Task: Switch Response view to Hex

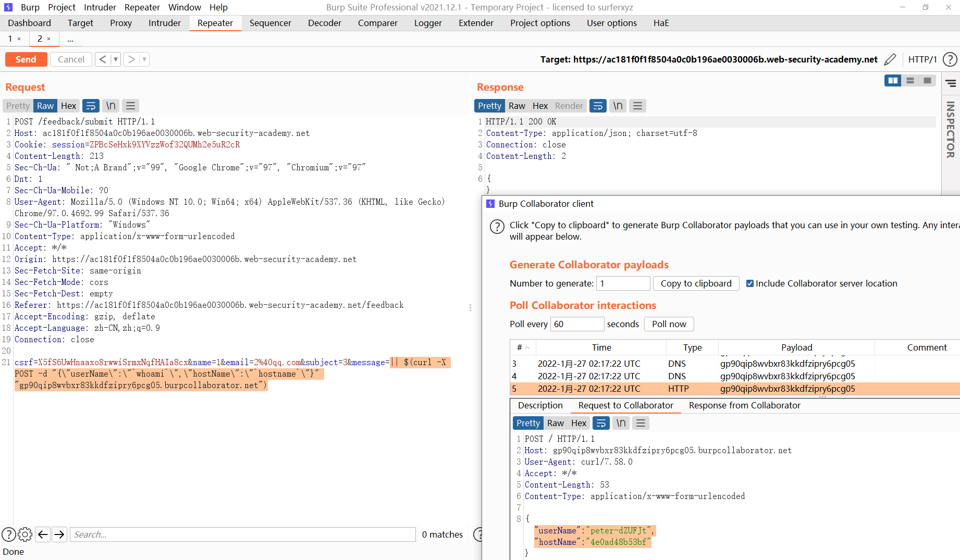Action: point(540,106)
